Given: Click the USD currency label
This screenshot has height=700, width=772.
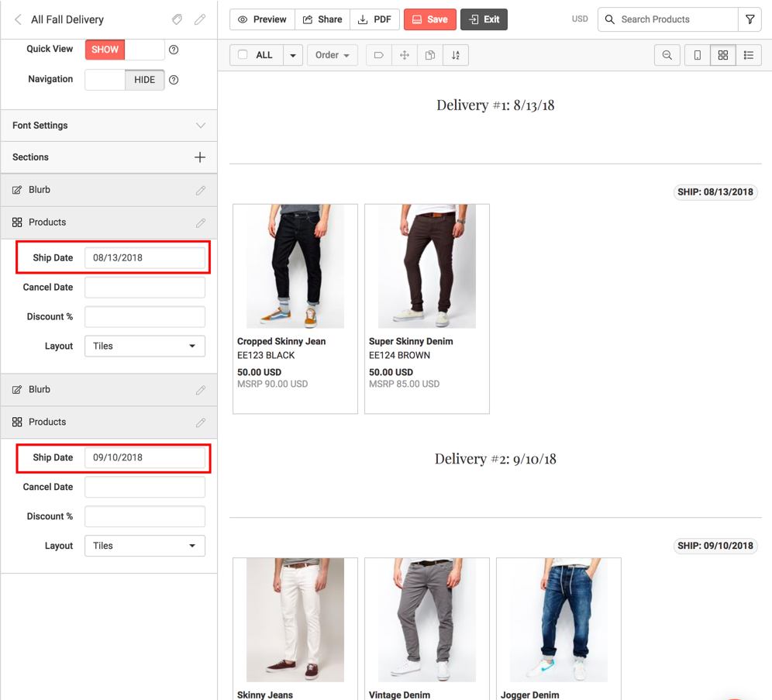Looking at the screenshot, I should click(580, 19).
